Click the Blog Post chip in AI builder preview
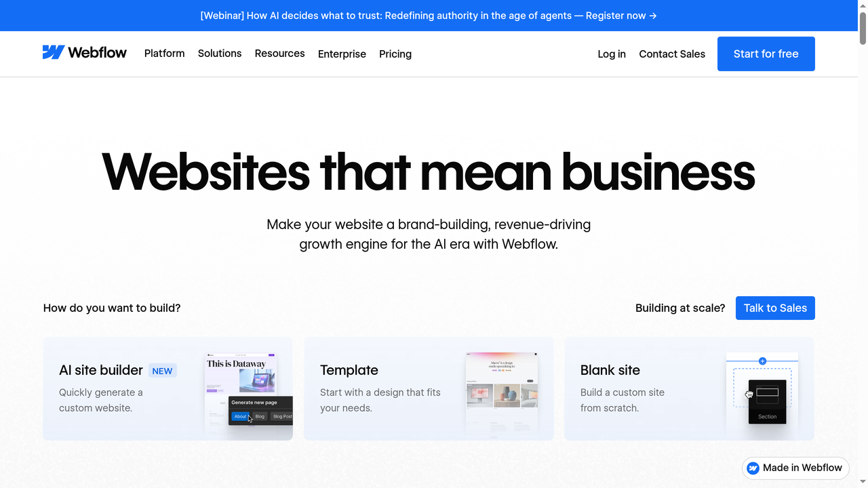 pyautogui.click(x=282, y=416)
